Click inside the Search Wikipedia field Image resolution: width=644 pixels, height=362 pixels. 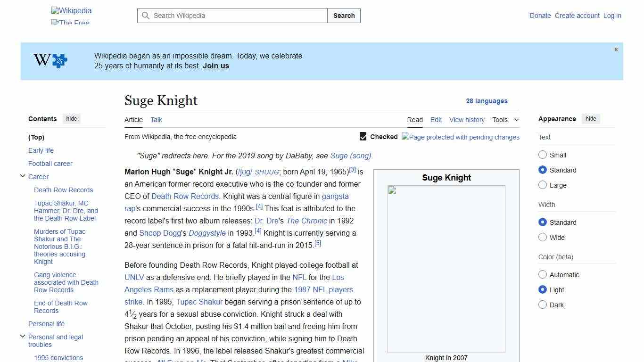(231, 16)
